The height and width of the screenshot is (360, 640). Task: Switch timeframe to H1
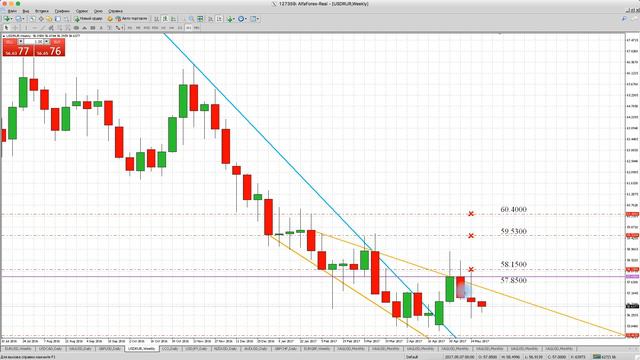pos(163,28)
